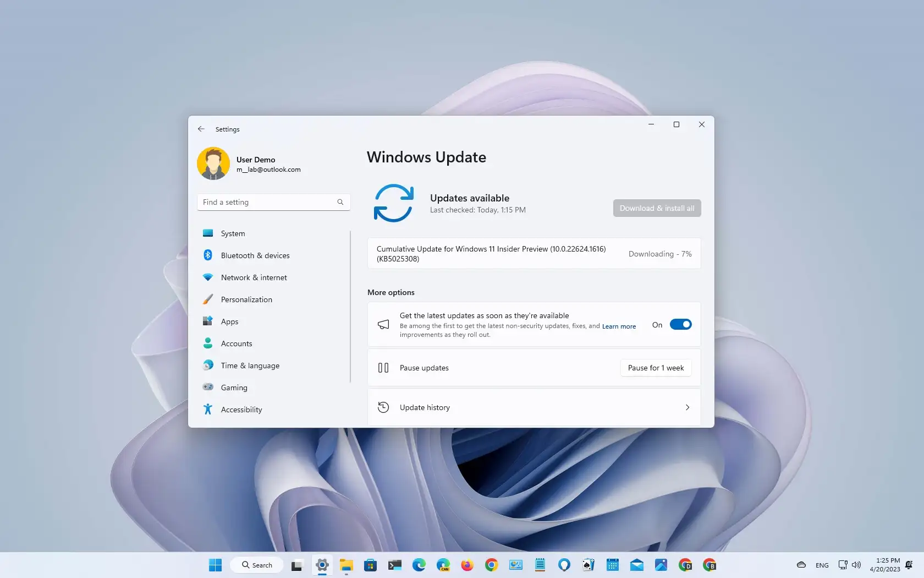The image size is (924, 578).
Task: Launch Firefox from the taskbar
Action: click(x=467, y=565)
